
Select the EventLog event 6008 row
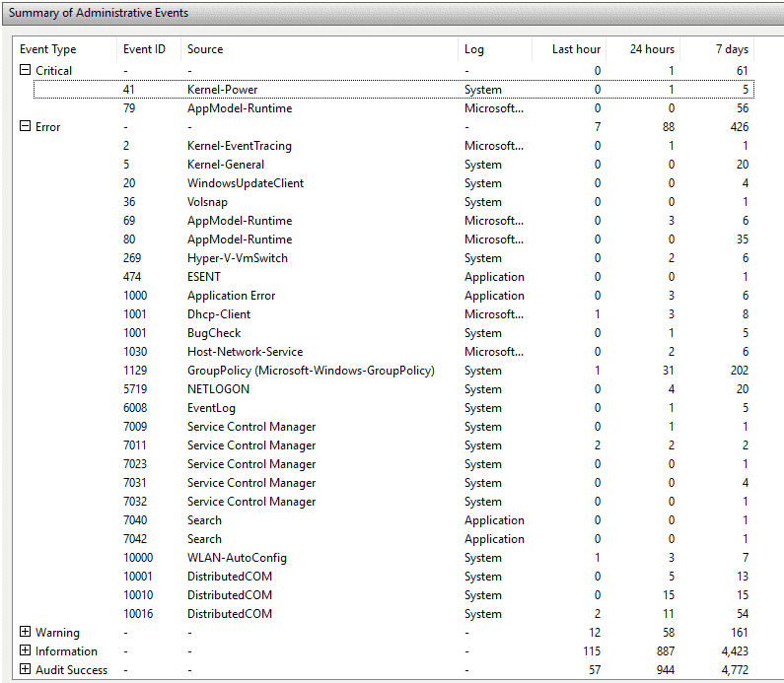pos(393,408)
